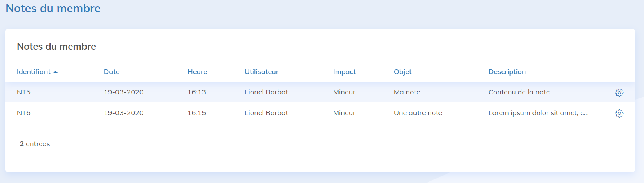Select the NT5 identifier cell
Screen dimensions: 644x183
click(x=23, y=92)
